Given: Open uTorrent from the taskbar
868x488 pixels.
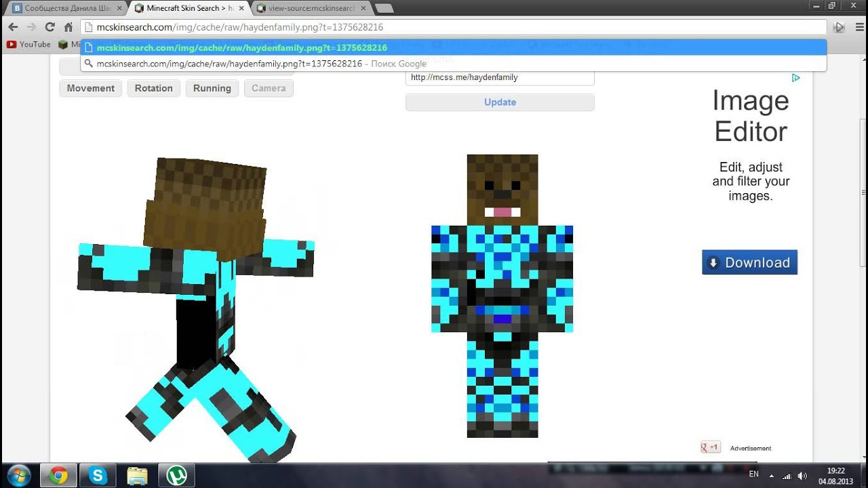Looking at the screenshot, I should click(177, 475).
